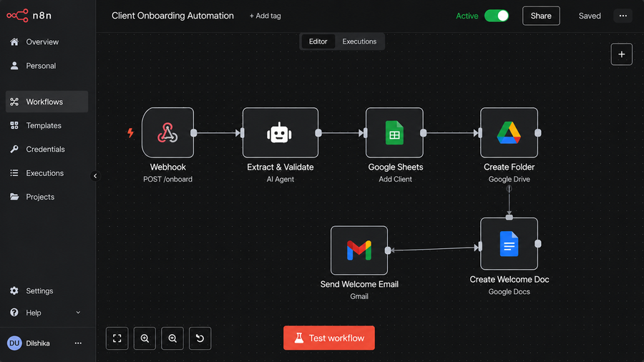Switch to the Editor tab
644x362 pixels.
pos(318,41)
